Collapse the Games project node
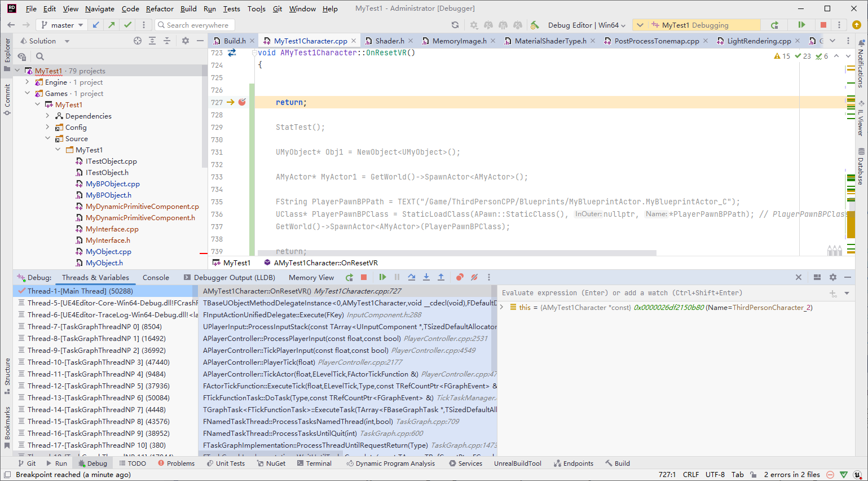The width and height of the screenshot is (868, 481). pyautogui.click(x=27, y=93)
